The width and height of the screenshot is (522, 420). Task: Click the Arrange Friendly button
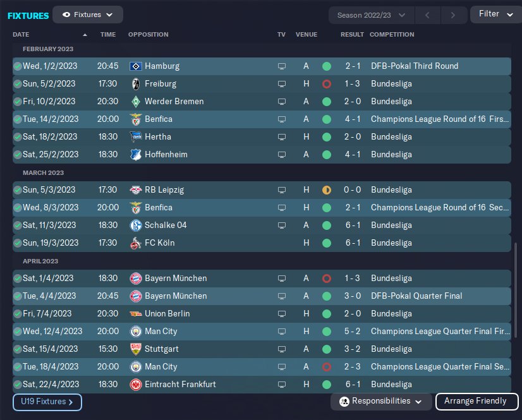coord(475,401)
